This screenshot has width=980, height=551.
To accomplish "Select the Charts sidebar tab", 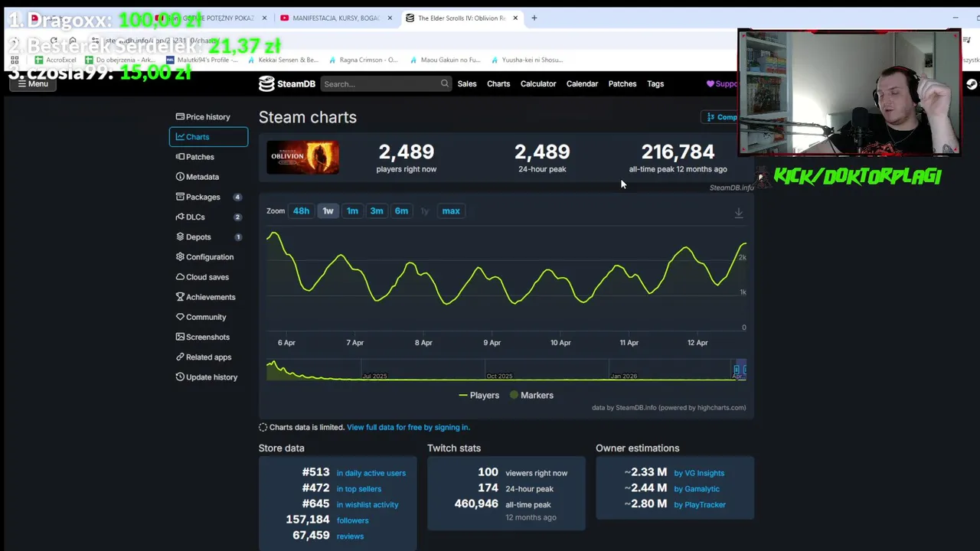I will tap(208, 137).
